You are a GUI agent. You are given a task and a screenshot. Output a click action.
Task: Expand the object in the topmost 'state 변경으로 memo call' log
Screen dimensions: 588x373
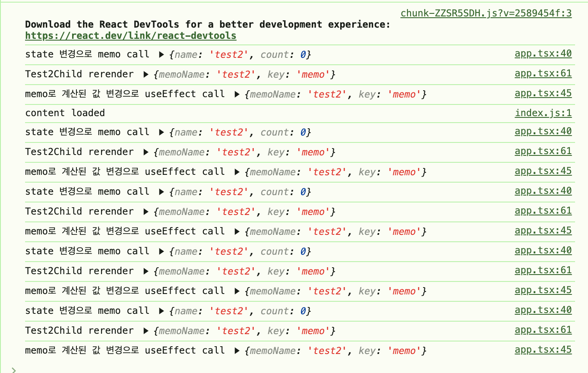click(161, 55)
